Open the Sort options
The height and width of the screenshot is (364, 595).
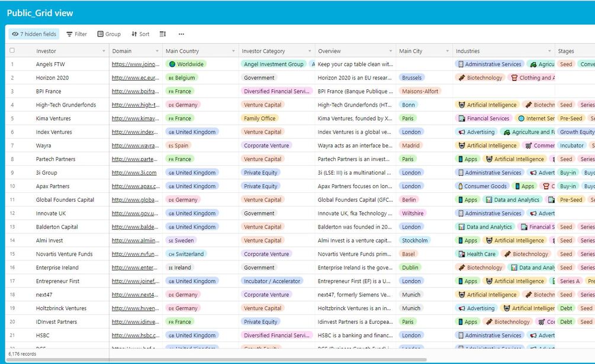coord(140,34)
